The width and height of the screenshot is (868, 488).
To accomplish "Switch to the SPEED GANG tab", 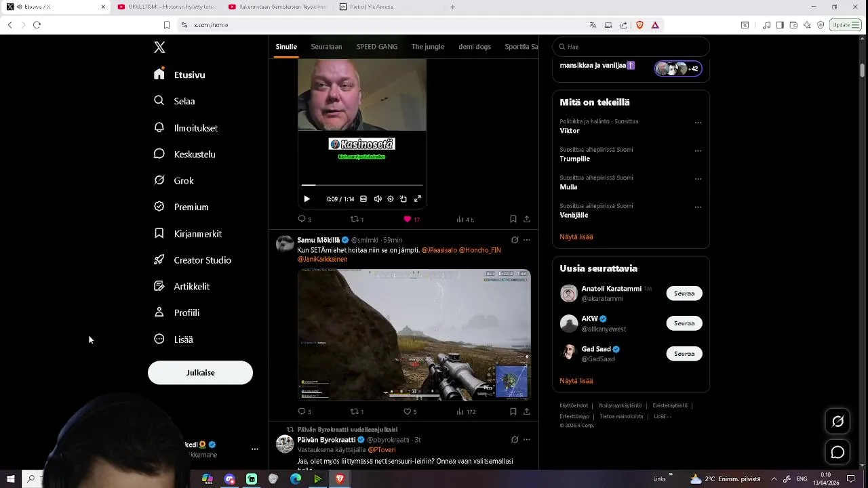I will pos(377,47).
